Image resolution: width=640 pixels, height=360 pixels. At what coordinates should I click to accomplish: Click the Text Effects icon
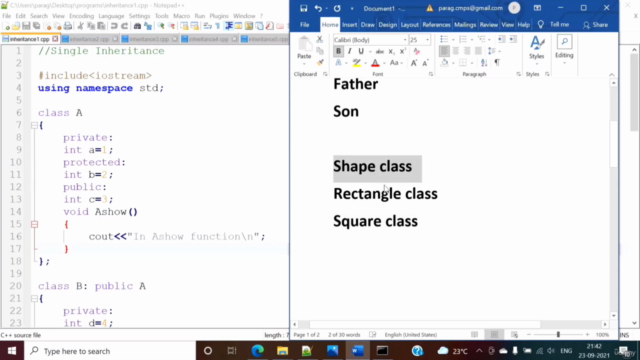pos(338,63)
